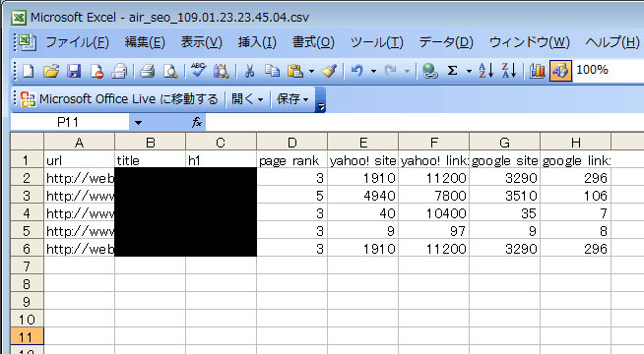Image resolution: width=644 pixels, height=354 pixels.
Task: Open a file with the Open folder icon
Action: 51,72
